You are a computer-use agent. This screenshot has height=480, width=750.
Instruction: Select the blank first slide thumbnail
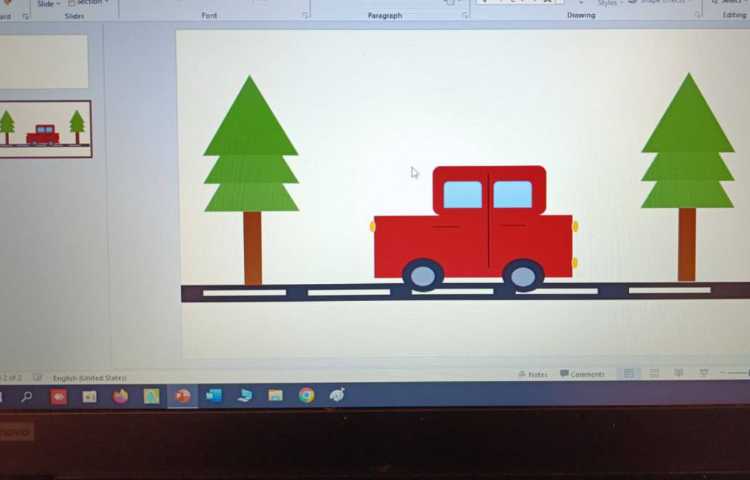[43, 62]
